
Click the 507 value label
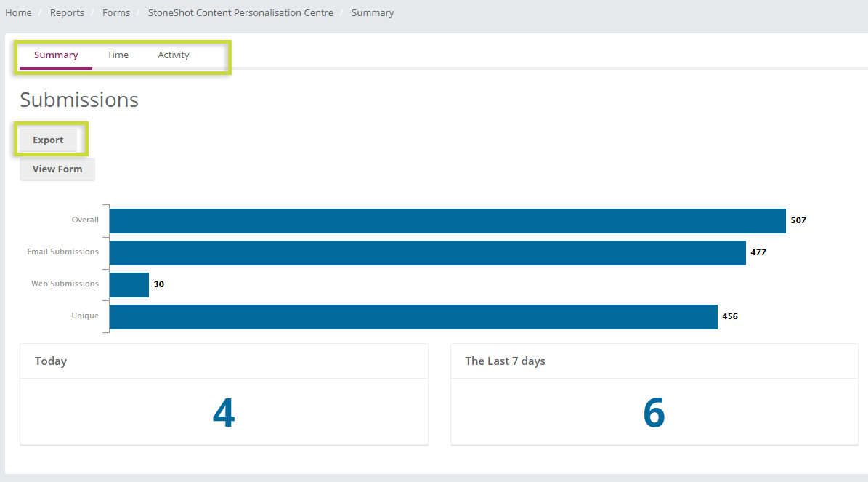(798, 220)
